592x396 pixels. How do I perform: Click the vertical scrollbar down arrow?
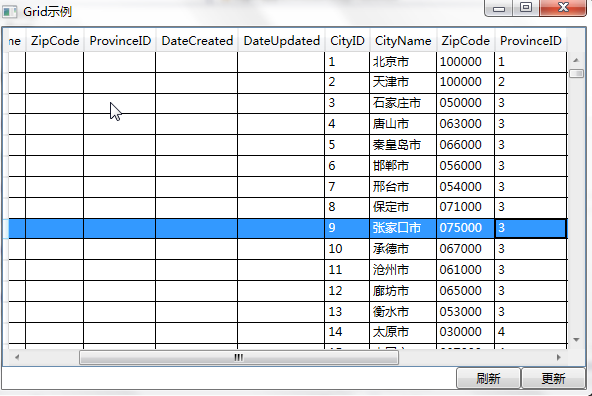[576, 340]
